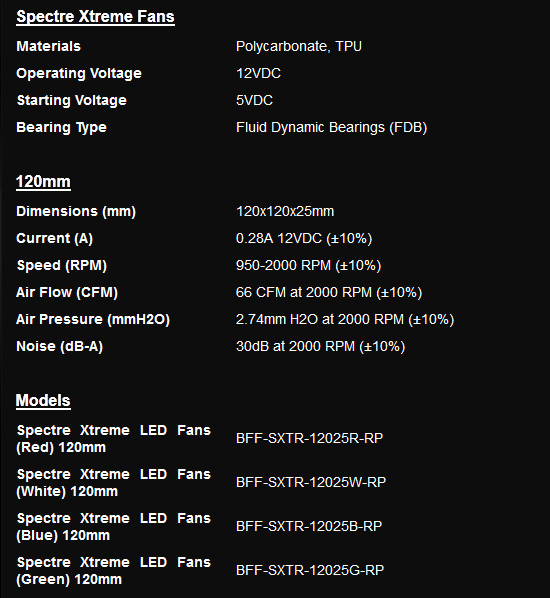The width and height of the screenshot is (550, 598).
Task: Click model number BFF-SXTR-12025G-RP
Action: click(310, 571)
